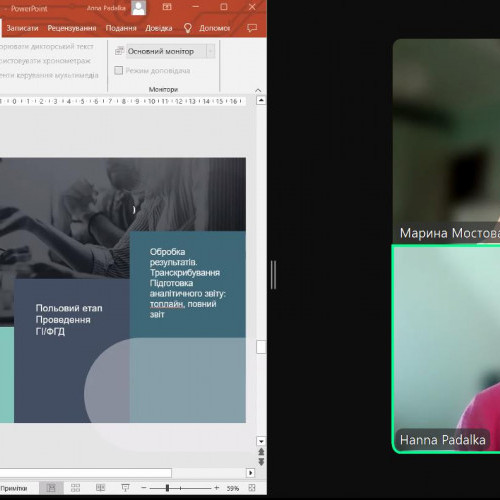
Task: Select the Марина Мостова video tile
Action: click(446, 141)
